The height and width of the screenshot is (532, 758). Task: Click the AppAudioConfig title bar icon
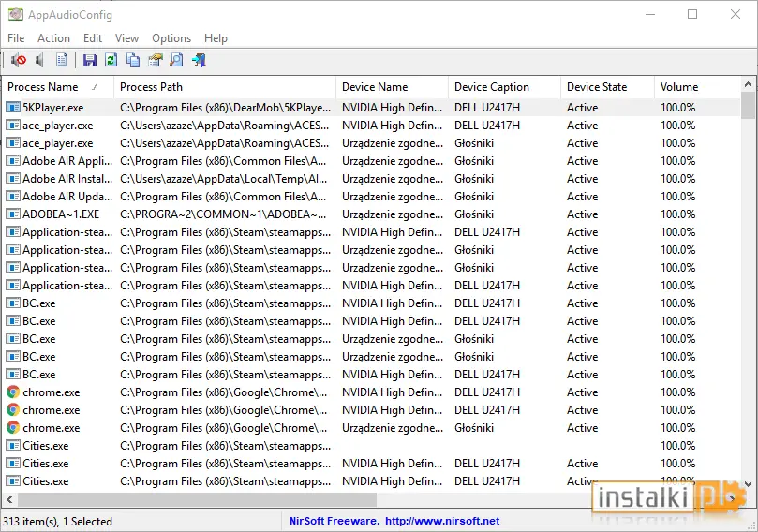[16, 14]
